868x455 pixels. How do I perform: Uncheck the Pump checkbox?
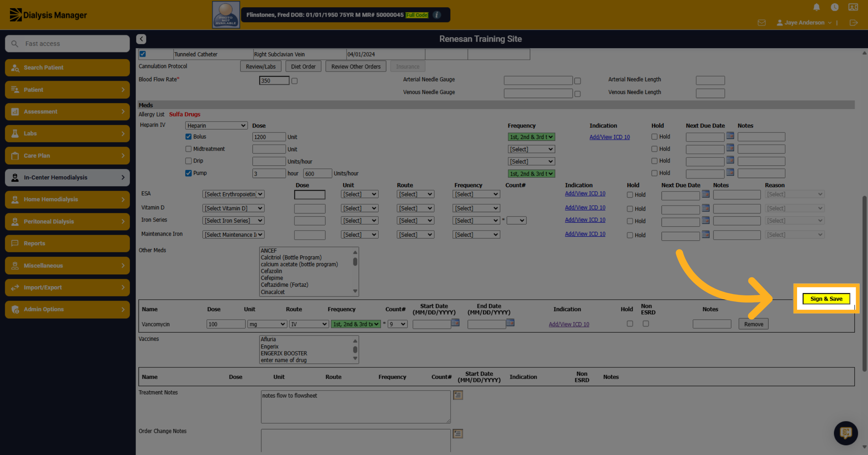pyautogui.click(x=188, y=173)
